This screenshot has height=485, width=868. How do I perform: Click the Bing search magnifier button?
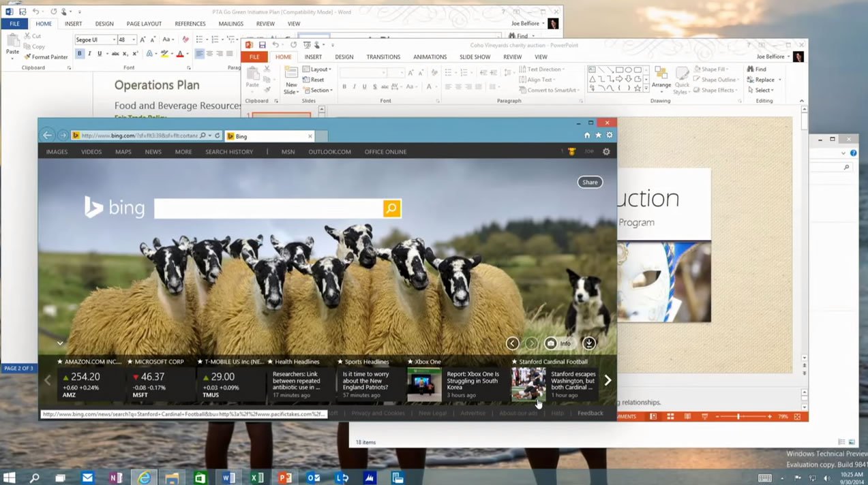tap(391, 208)
